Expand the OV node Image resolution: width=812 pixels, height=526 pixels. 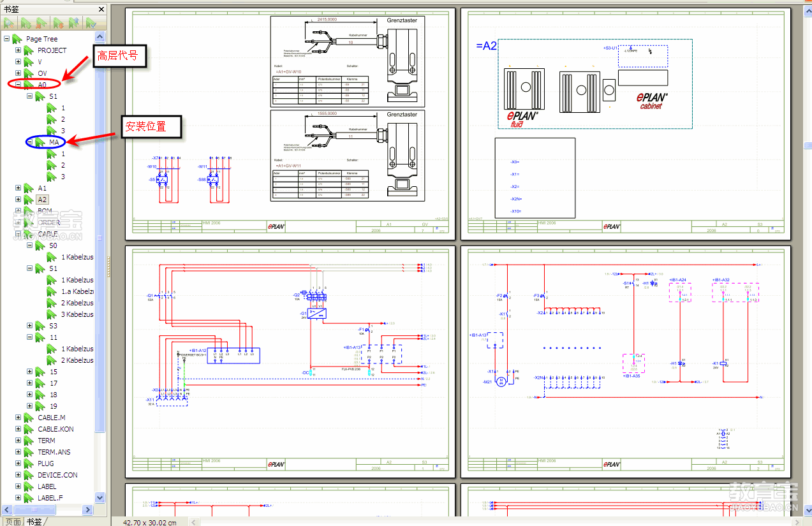[18, 73]
